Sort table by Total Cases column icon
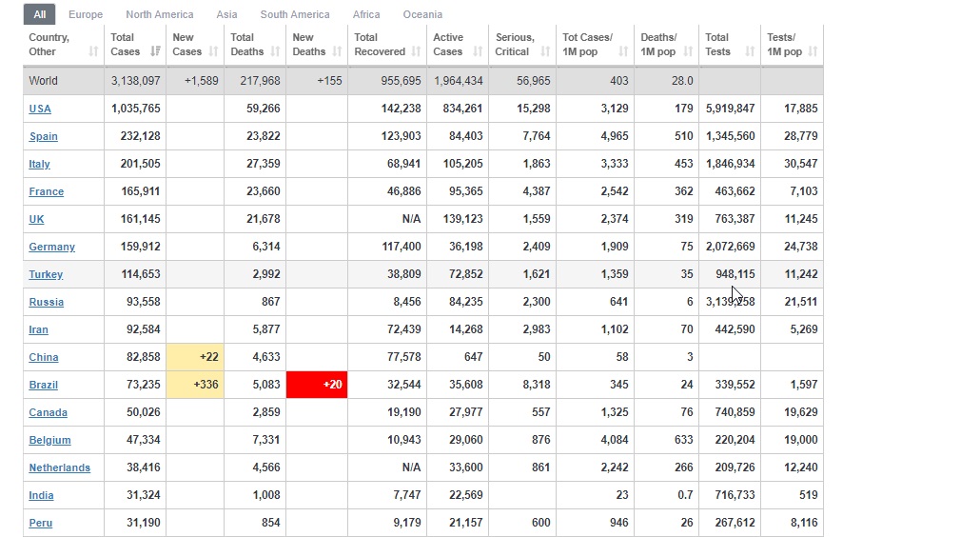The image size is (980, 537). coord(155,51)
